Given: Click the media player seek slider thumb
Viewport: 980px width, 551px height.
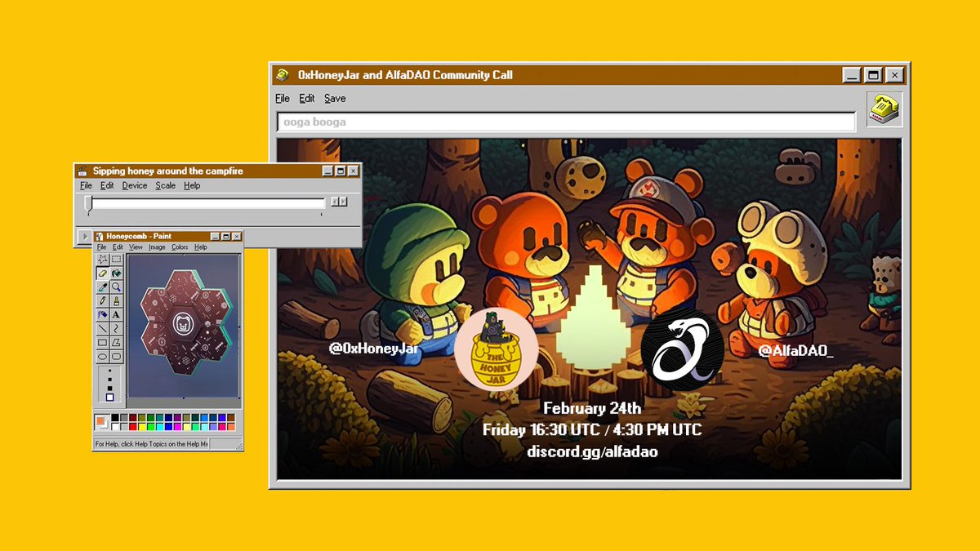Looking at the screenshot, I should click(x=89, y=204).
